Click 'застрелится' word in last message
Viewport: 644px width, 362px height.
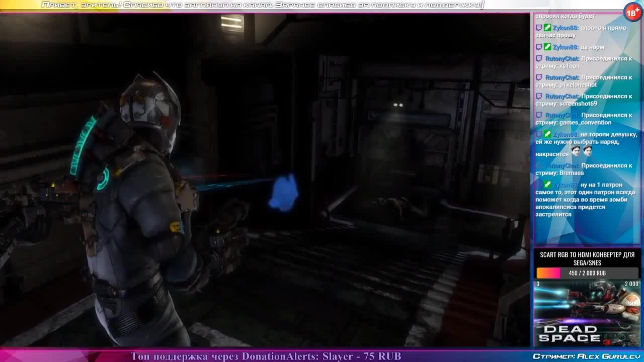click(553, 214)
